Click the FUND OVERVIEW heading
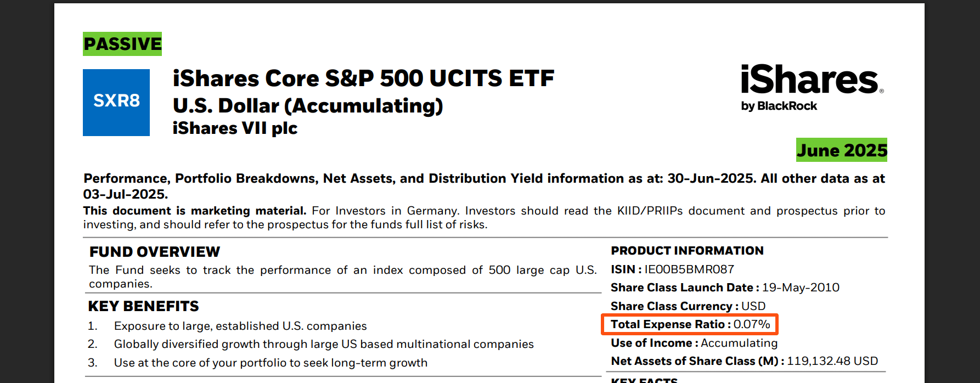The width and height of the screenshot is (980, 383). tap(155, 252)
